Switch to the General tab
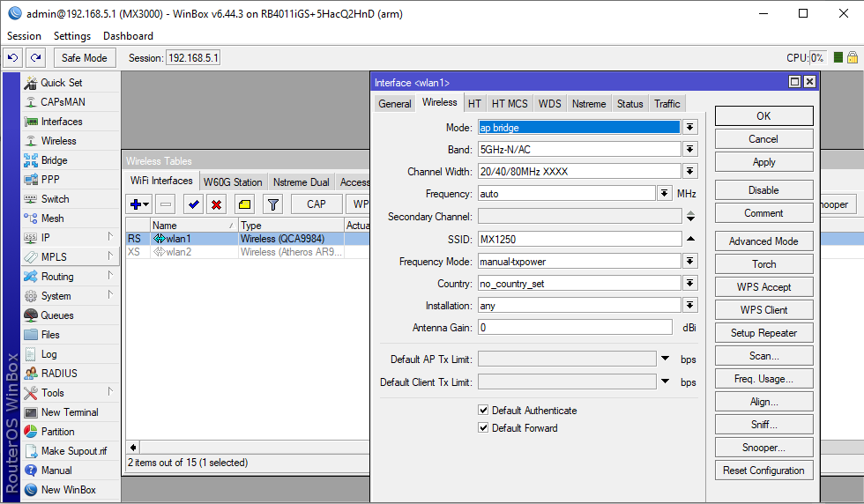Viewport: 864px width, 504px height. [x=395, y=104]
